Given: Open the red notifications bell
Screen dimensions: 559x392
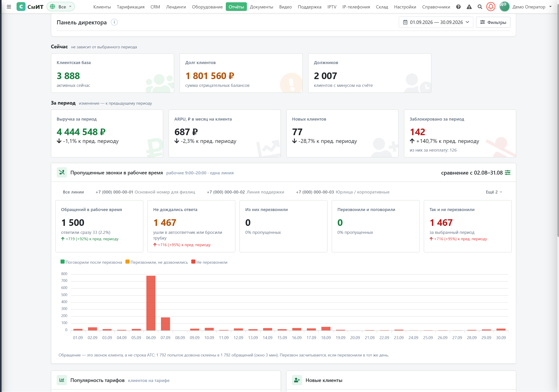Looking at the screenshot, I should coord(491,7).
